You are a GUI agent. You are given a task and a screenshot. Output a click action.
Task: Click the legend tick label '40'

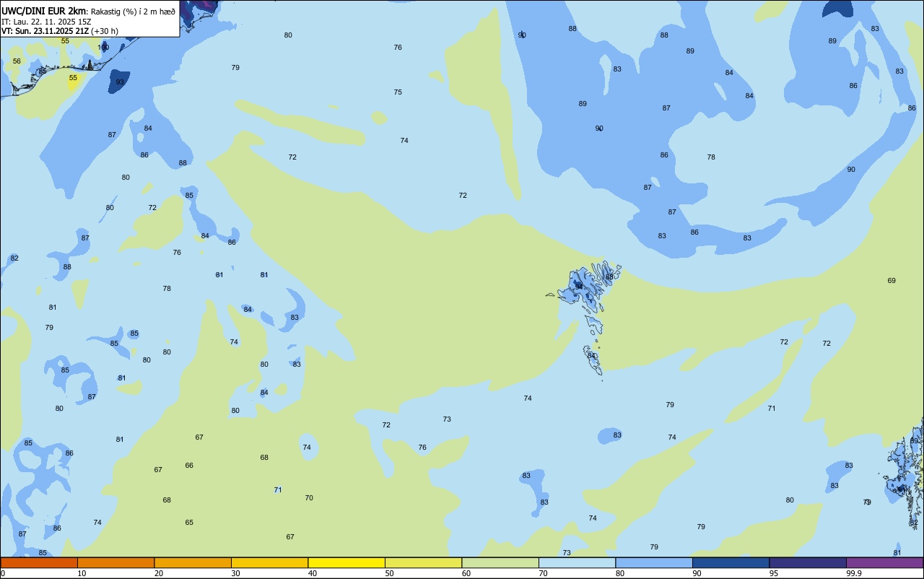pyautogui.click(x=313, y=573)
